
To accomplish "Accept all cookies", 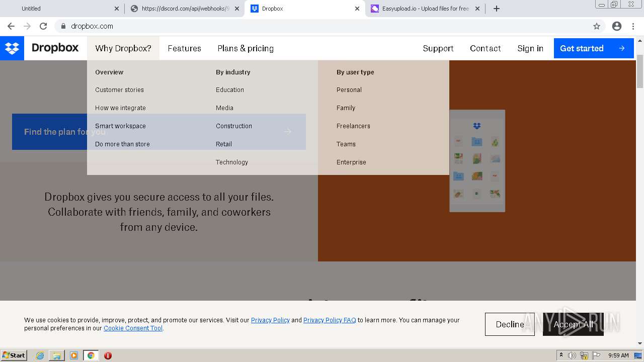I will pyautogui.click(x=573, y=324).
